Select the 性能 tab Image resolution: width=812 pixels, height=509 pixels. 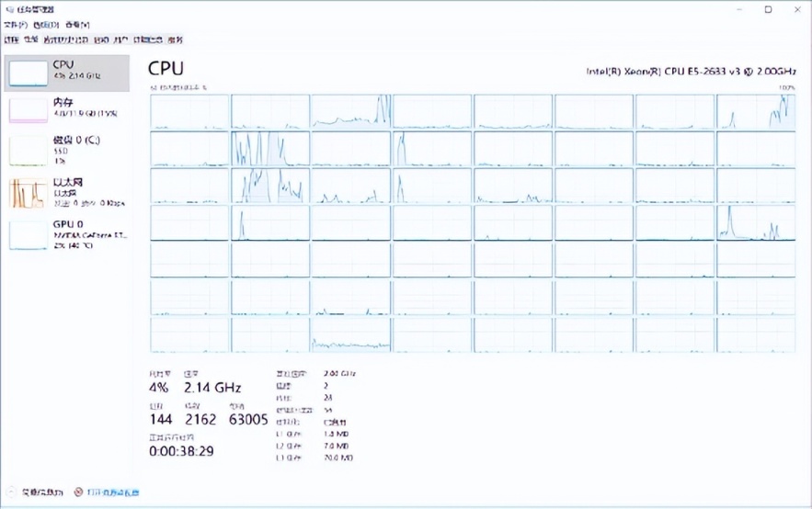click(x=30, y=40)
